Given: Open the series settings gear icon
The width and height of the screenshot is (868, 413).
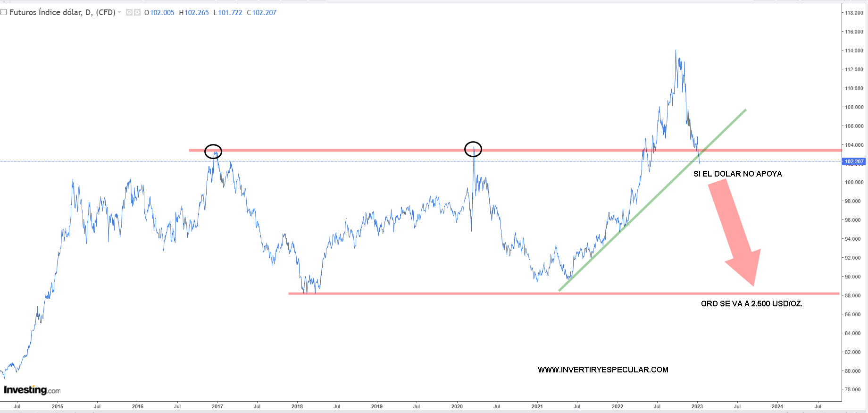Looking at the screenshot, I should coord(137,12).
